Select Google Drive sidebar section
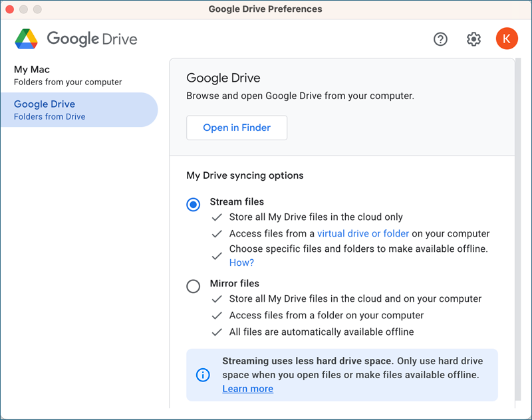This screenshot has height=420, width=532. pyautogui.click(x=79, y=110)
